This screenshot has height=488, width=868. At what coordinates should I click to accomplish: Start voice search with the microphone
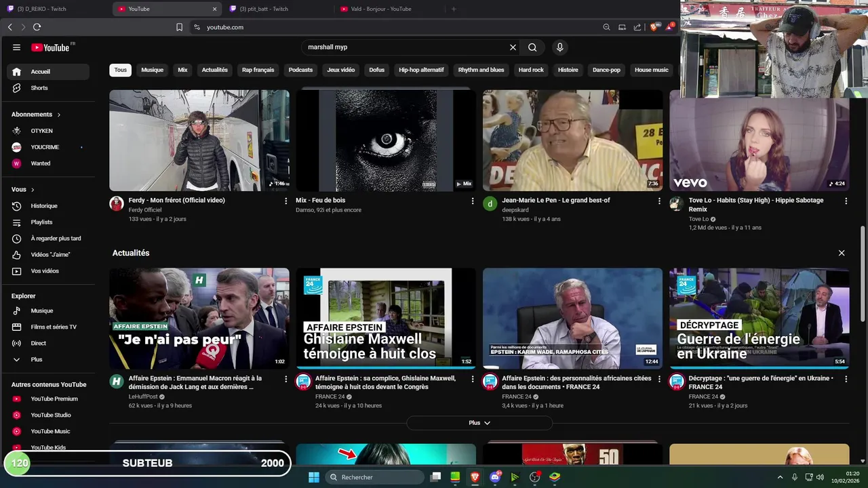[x=559, y=47]
